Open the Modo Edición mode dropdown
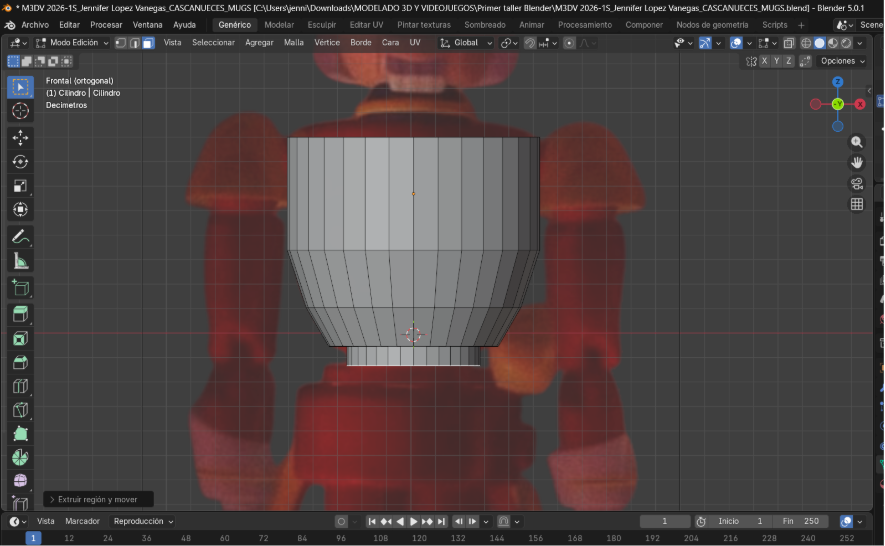The image size is (885, 546). [71, 43]
